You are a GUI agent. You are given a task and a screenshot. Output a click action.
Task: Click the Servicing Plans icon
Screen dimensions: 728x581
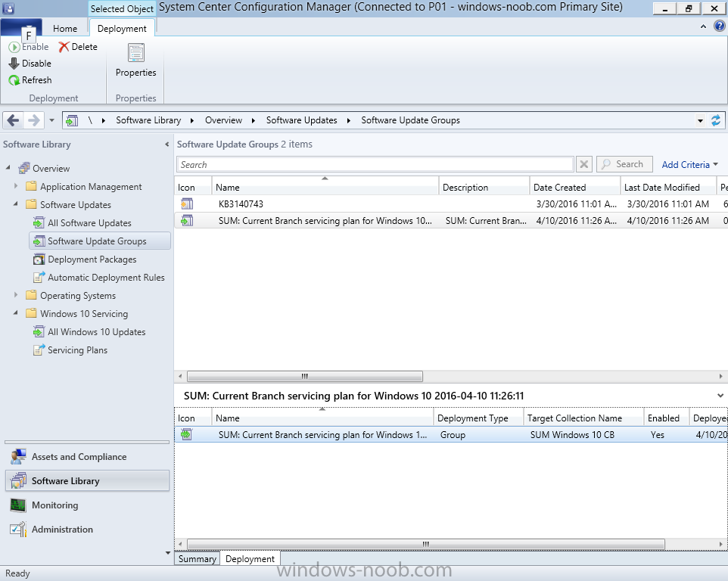[x=39, y=350]
